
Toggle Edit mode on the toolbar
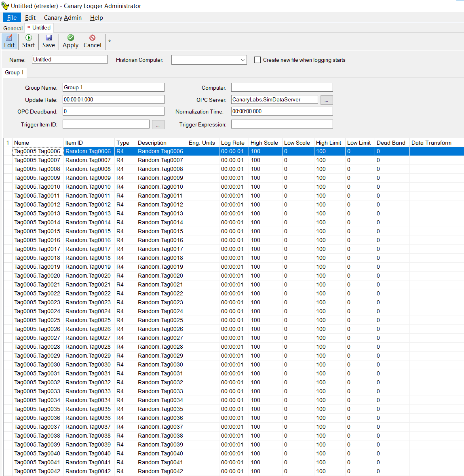tap(9, 41)
